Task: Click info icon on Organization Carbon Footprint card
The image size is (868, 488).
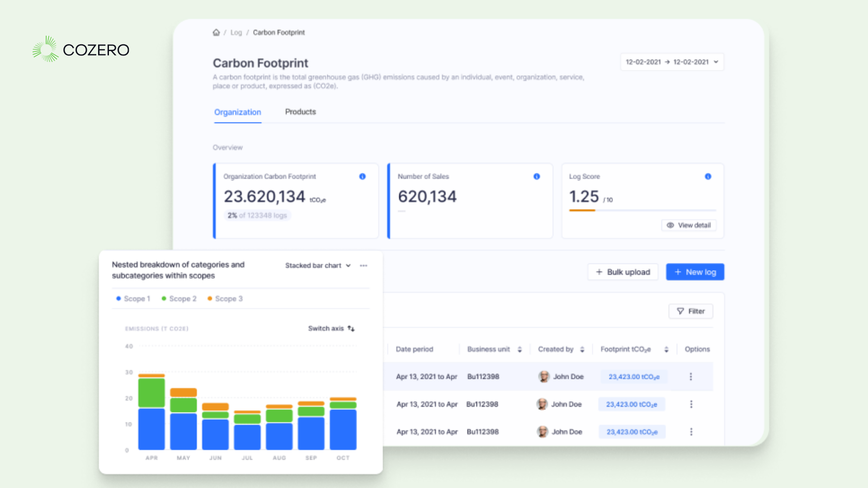Action: (x=362, y=177)
